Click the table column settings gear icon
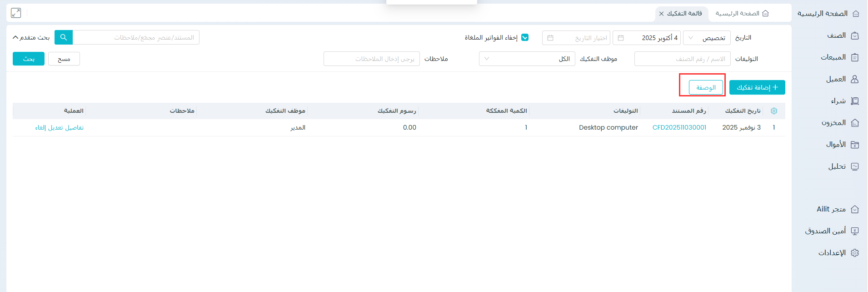This screenshot has height=292, width=868. coord(774,111)
